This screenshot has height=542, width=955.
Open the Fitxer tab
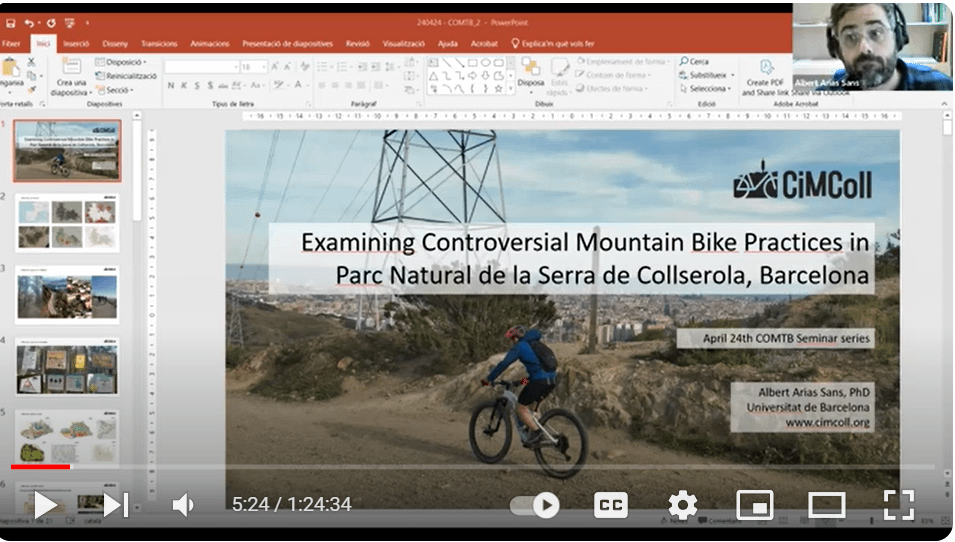[11, 44]
